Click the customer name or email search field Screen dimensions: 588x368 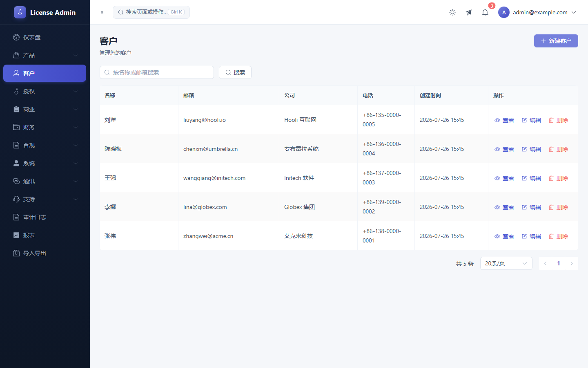coord(157,72)
